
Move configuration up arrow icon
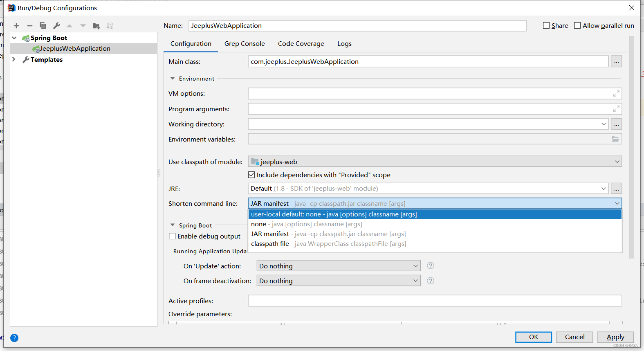(70, 26)
